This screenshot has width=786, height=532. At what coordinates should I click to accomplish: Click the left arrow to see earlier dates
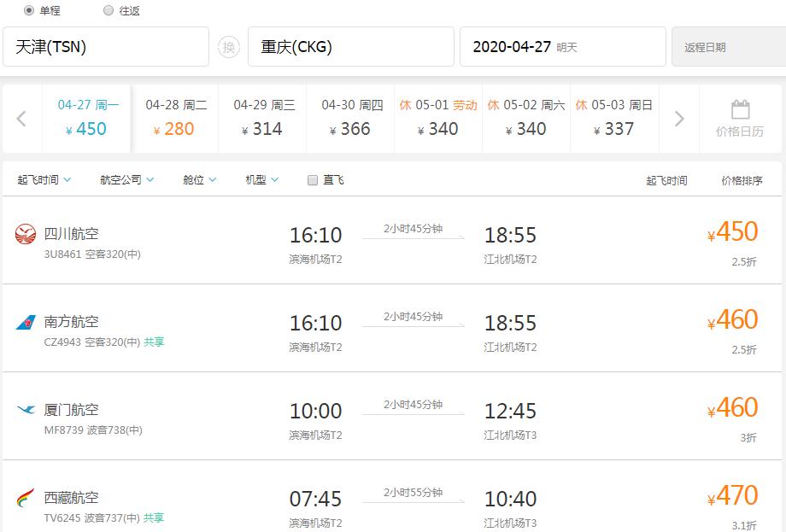tap(21, 119)
